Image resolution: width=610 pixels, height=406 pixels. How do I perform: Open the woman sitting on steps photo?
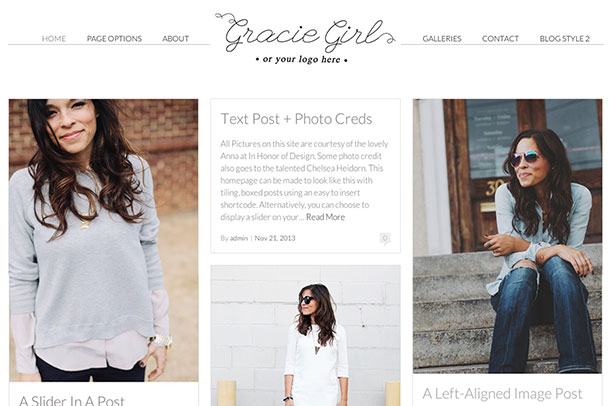point(507,236)
